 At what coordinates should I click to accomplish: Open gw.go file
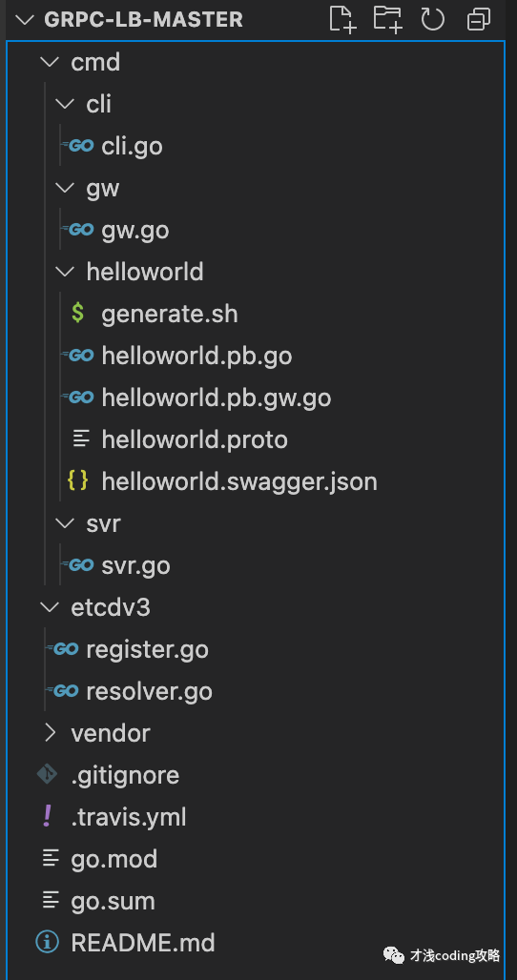pyautogui.click(x=135, y=231)
